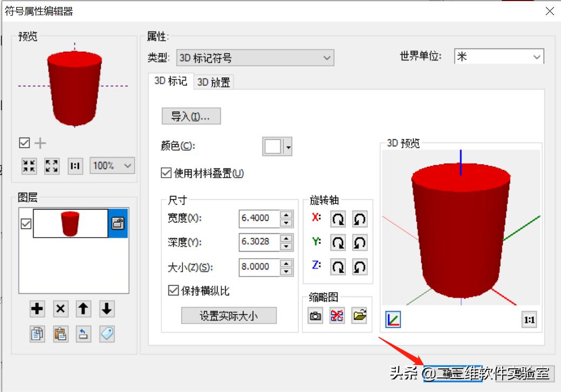This screenshot has height=392, width=561.
Task: Rotate around X axis clockwise
Action: coord(337,219)
